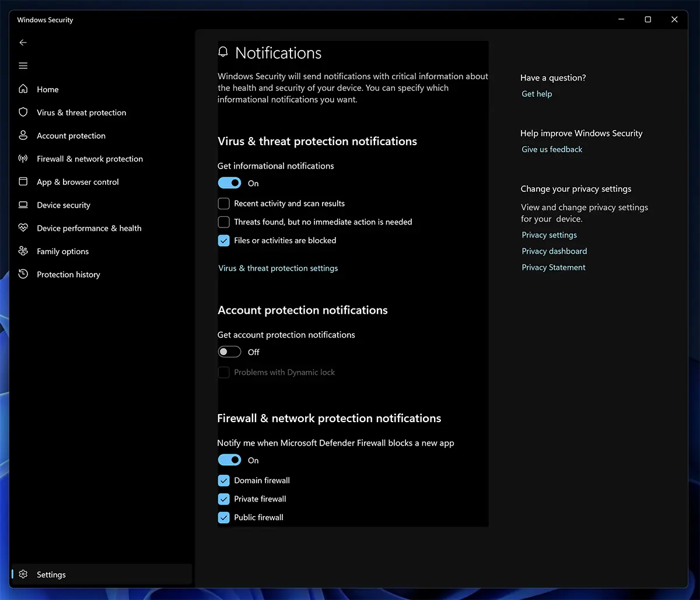700x600 pixels.
Task: Click 'Firewall & network protection notifications' heading
Action: tap(329, 418)
